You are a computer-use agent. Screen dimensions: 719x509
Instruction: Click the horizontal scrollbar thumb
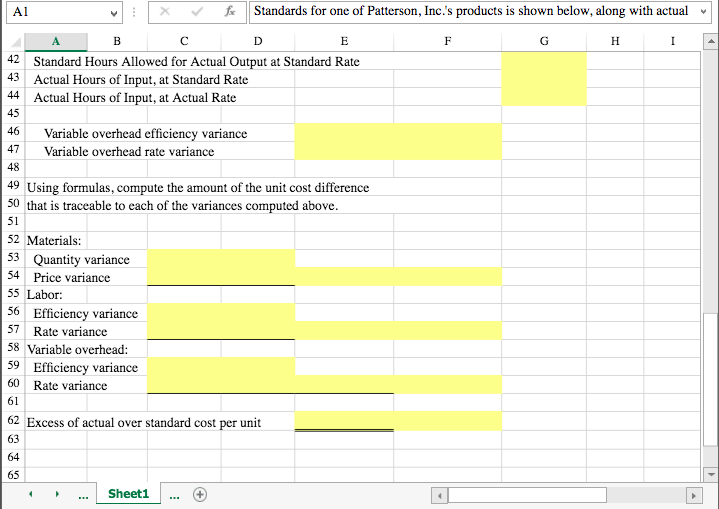pos(527,495)
